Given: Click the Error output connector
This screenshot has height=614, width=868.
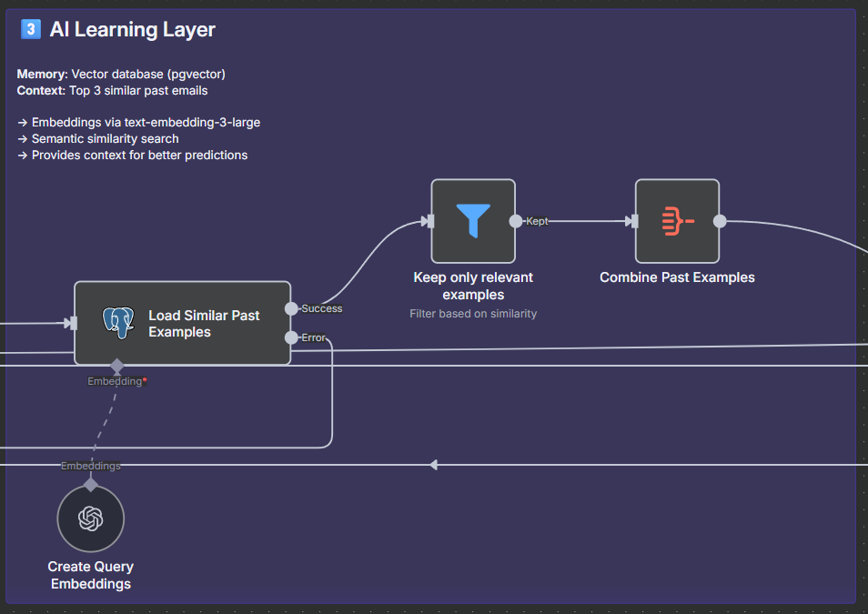Looking at the screenshot, I should (x=291, y=337).
